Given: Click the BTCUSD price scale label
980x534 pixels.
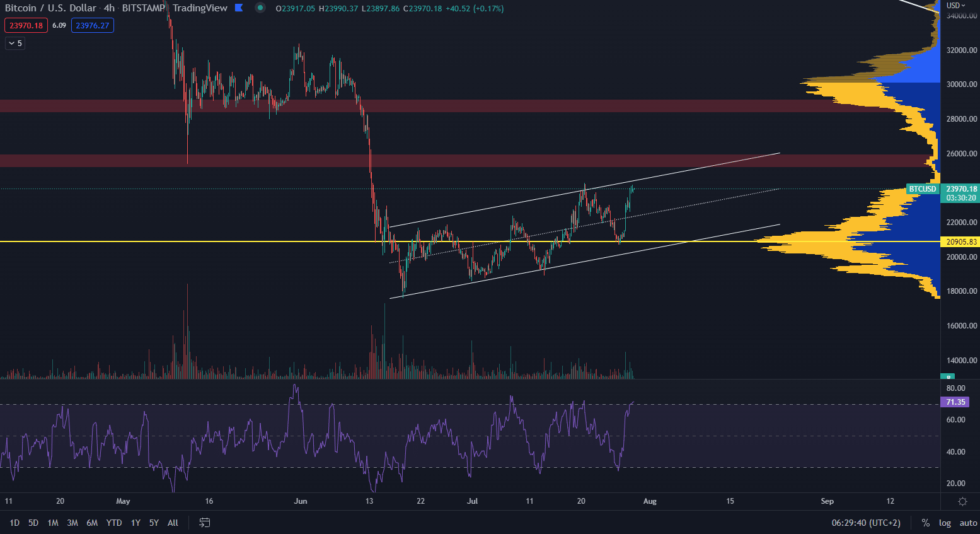Looking at the screenshot, I should click(x=923, y=189).
